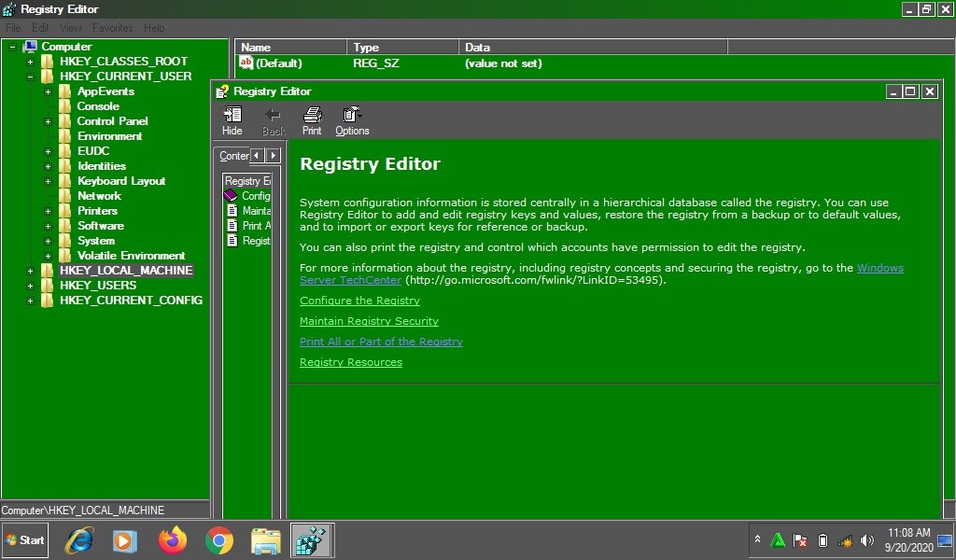
Task: Select the Contents tab in help pane
Action: coord(233,156)
